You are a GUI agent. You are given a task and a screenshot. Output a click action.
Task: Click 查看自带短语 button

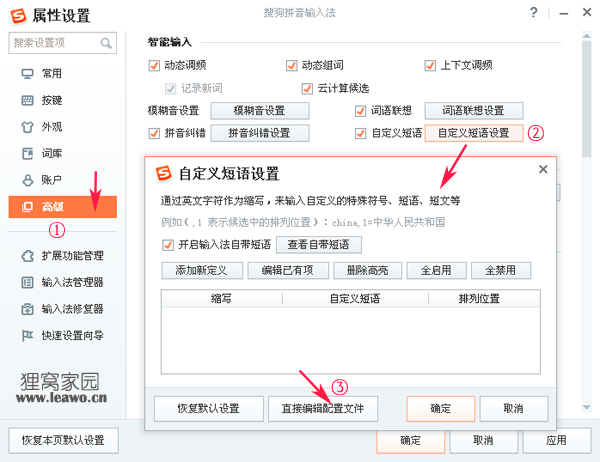(x=319, y=245)
